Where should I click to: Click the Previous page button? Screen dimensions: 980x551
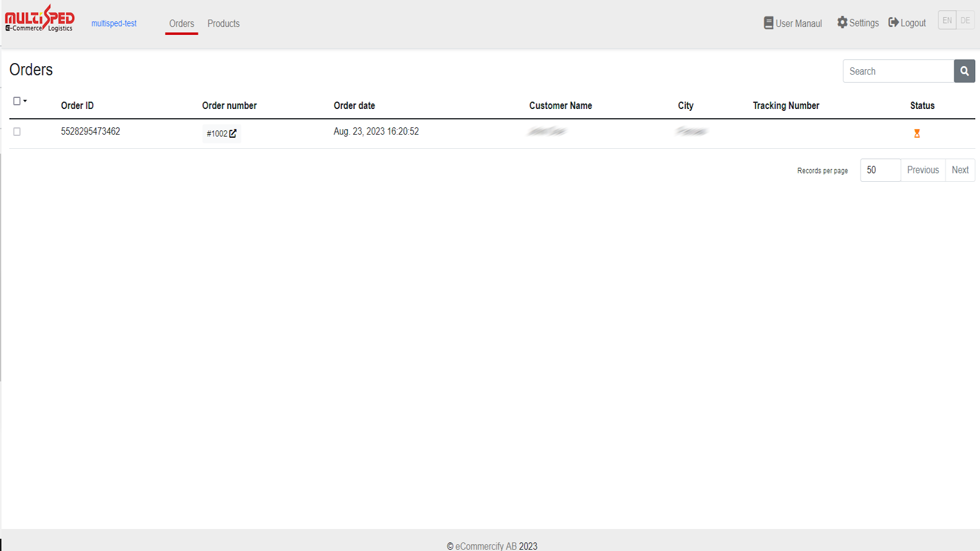pos(923,170)
